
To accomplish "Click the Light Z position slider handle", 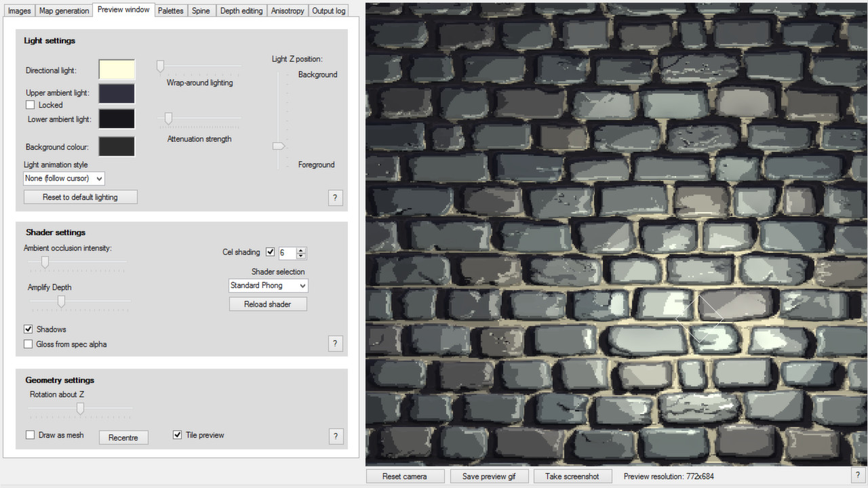I will (x=279, y=145).
